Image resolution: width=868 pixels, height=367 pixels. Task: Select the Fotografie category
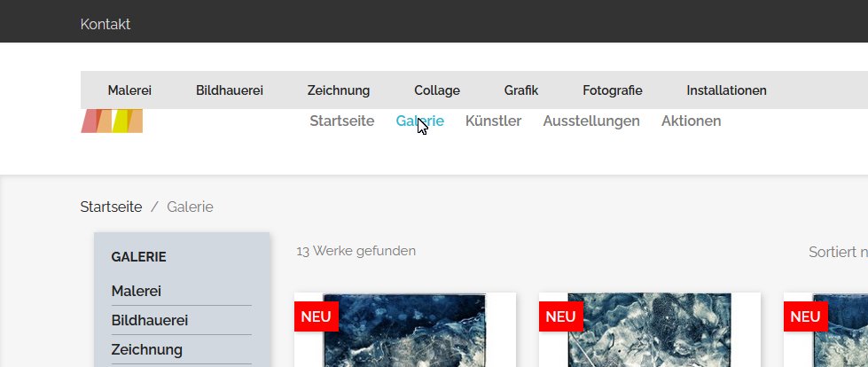pos(613,90)
